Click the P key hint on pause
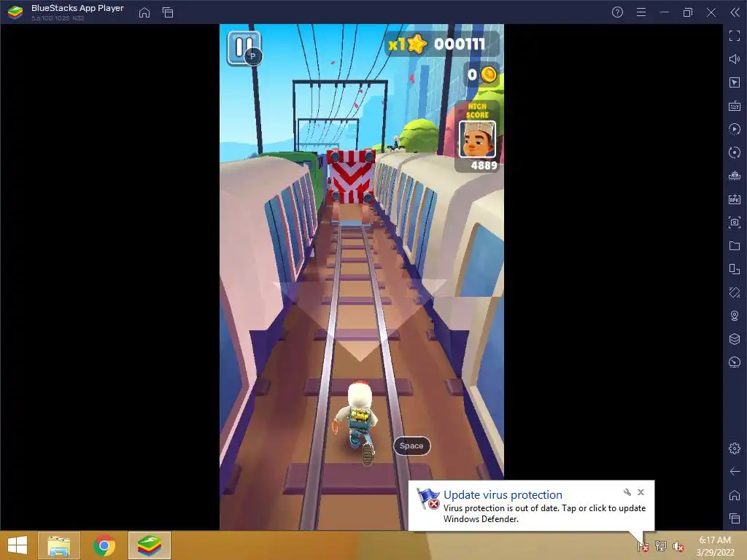This screenshot has height=560, width=747. (x=253, y=56)
